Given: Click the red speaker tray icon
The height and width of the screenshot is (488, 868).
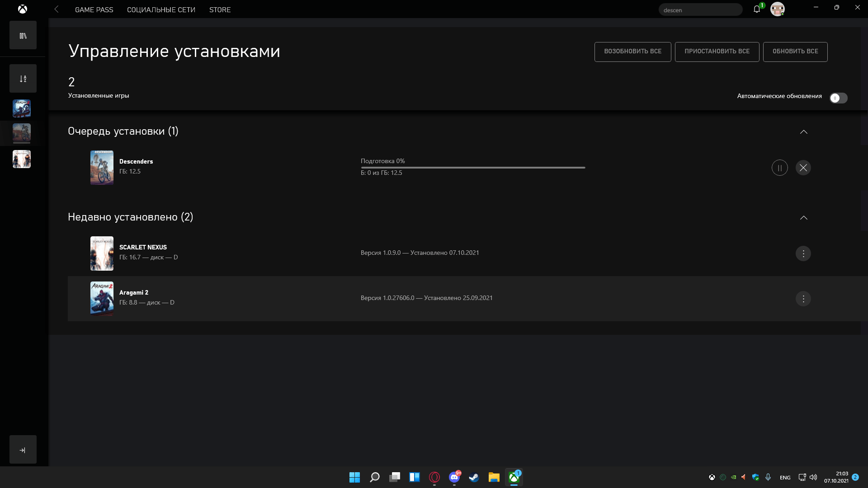Looking at the screenshot, I should 744,477.
